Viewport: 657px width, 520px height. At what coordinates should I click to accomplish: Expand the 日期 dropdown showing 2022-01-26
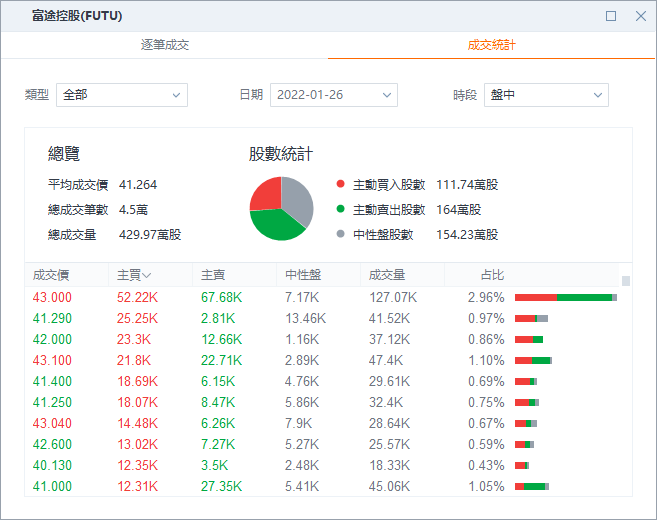point(334,95)
